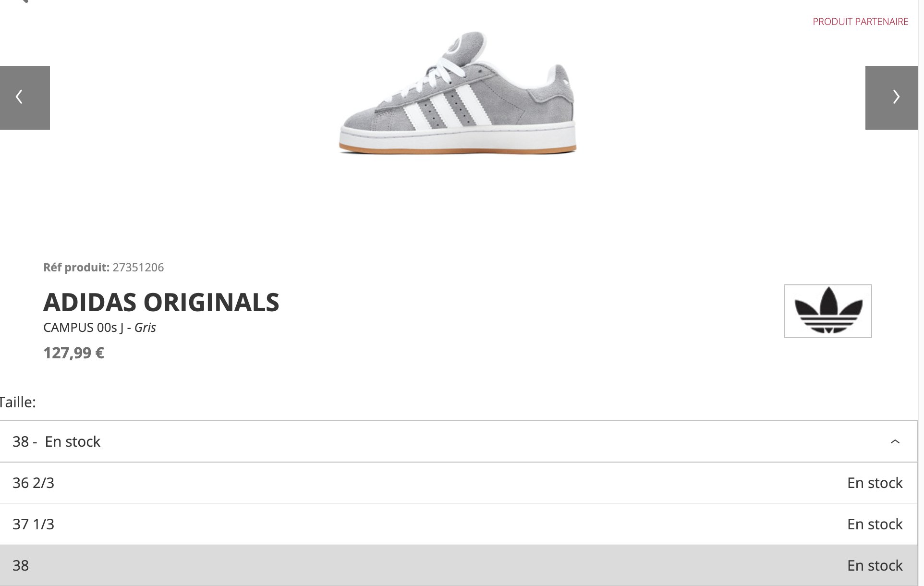Click the product reference 27351206
Screen dimensions: 924x586
pyautogui.click(x=138, y=268)
